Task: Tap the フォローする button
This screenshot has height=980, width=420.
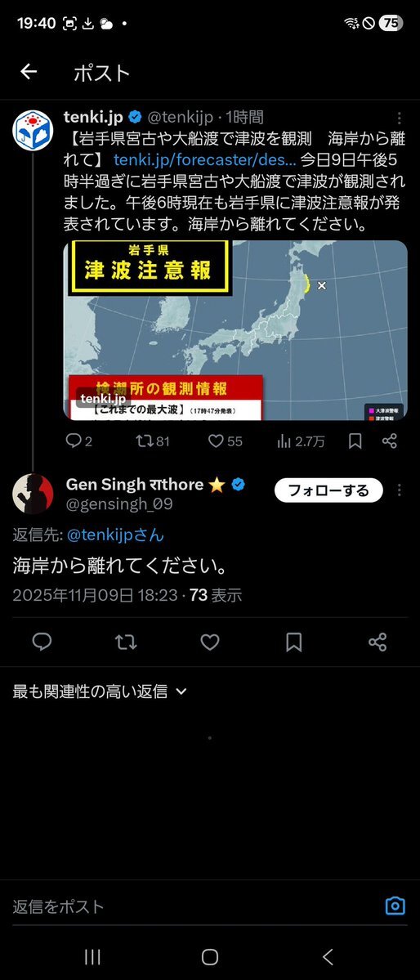Action: 328,490
